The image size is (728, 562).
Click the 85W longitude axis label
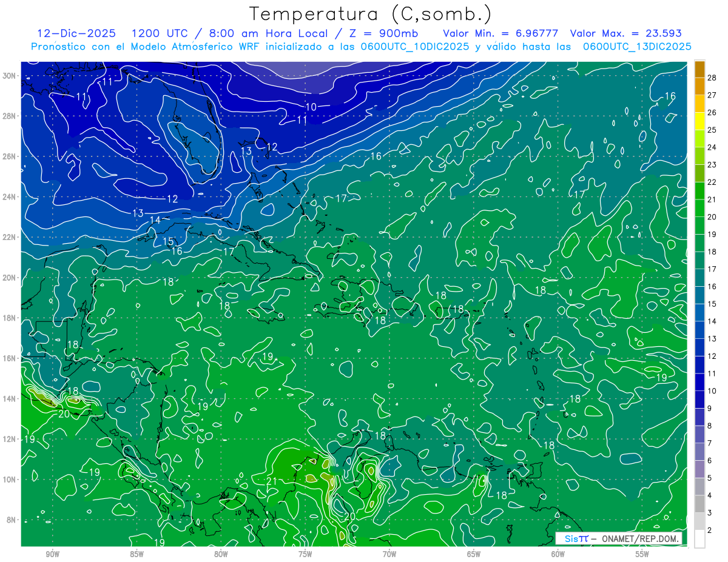(136, 554)
